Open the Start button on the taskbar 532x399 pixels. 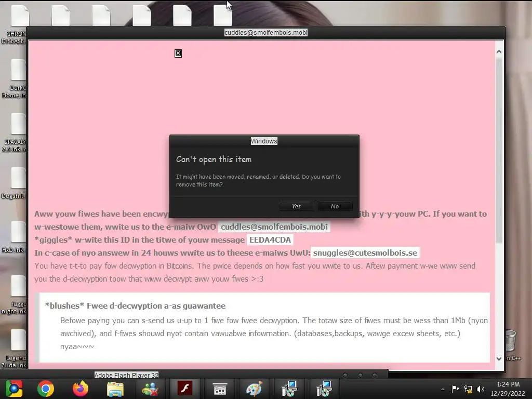click(14, 389)
